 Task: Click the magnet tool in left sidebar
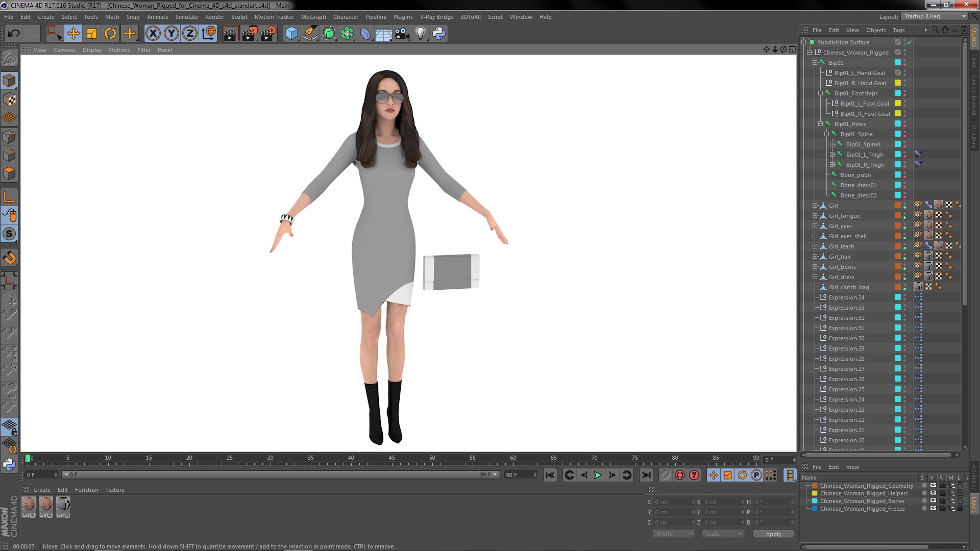tap(9, 258)
